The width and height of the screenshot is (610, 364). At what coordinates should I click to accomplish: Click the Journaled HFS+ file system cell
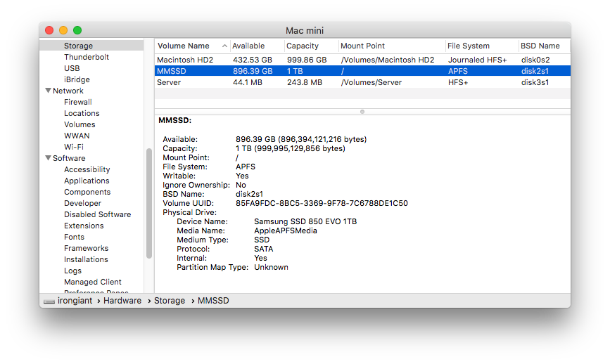pos(477,60)
